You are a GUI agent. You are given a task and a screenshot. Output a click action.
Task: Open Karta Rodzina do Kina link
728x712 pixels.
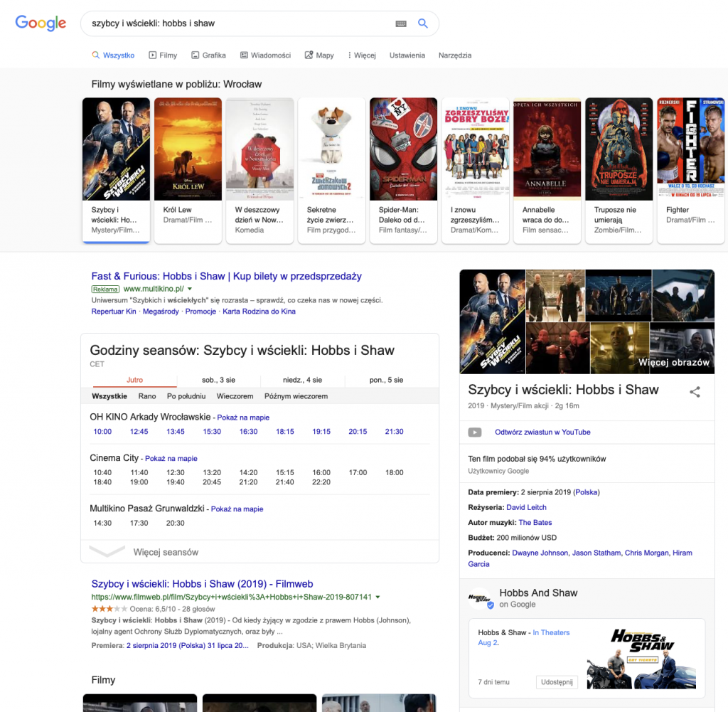[259, 312]
